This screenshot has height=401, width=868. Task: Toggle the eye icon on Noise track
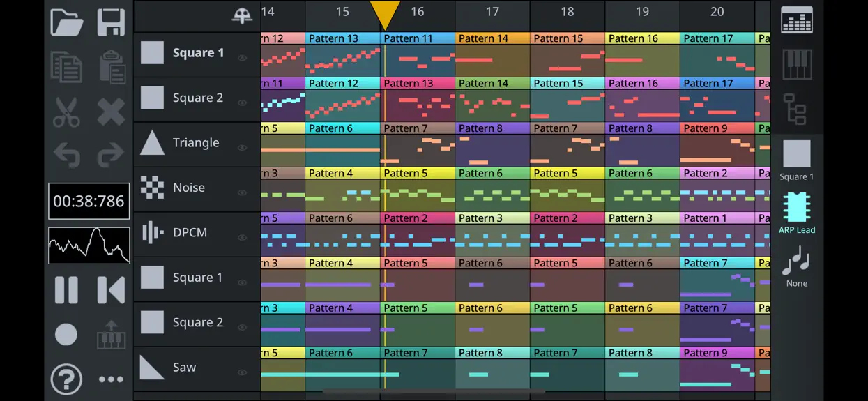tap(243, 192)
